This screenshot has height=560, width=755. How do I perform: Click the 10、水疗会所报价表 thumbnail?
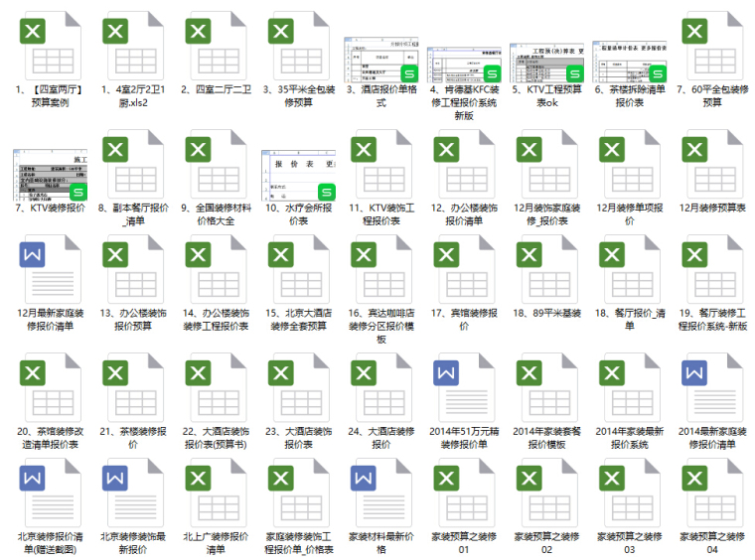pyautogui.click(x=299, y=176)
